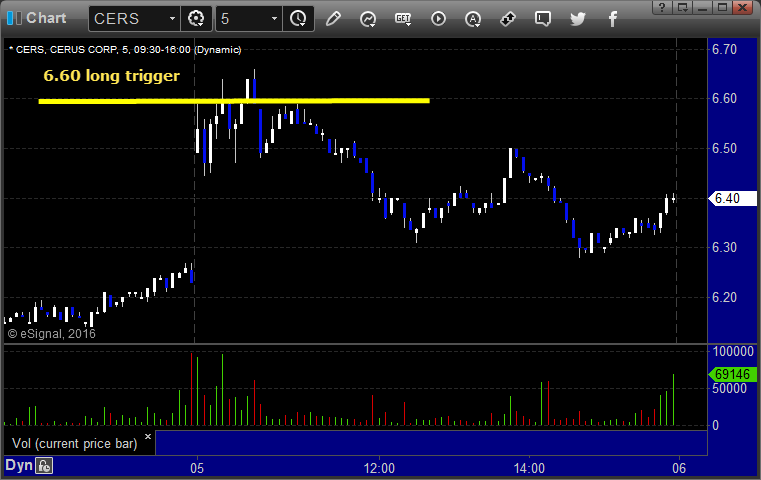Click the window pop-out icon
This screenshot has height=480, width=761.
click(683, 7)
